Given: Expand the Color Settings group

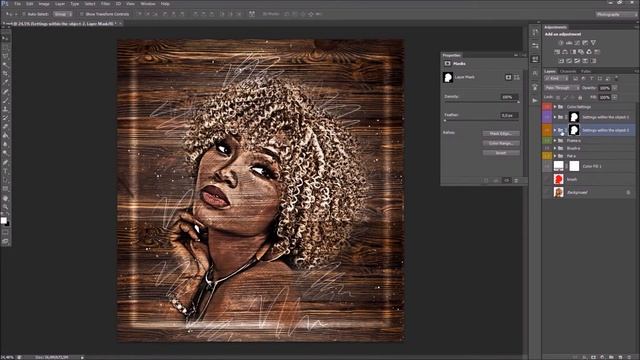Looking at the screenshot, I should pyautogui.click(x=555, y=107).
